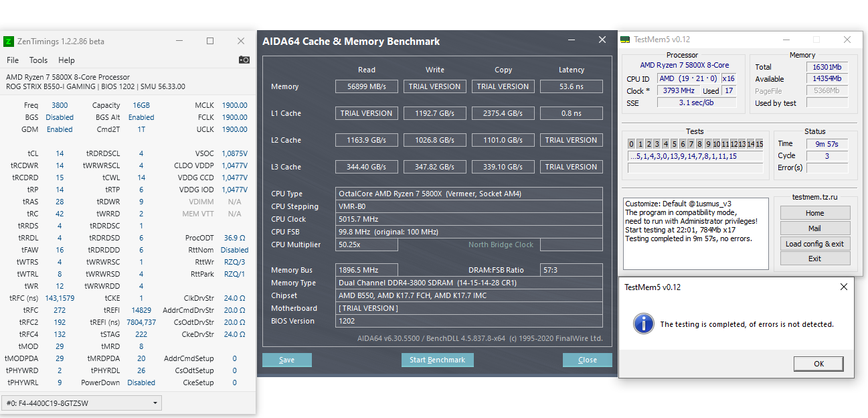This screenshot has width=868, height=418.
Task: Click the Total 16301Mb memory field in TestMem5
Action: tap(828, 67)
